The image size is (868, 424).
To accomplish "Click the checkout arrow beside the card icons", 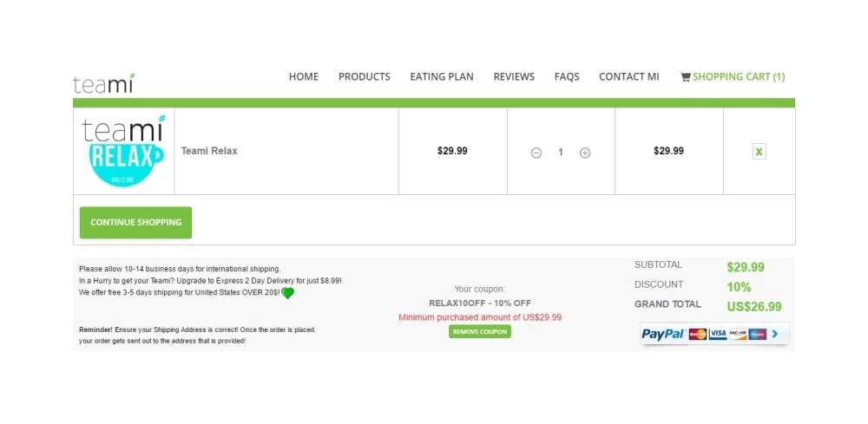I will (x=775, y=334).
